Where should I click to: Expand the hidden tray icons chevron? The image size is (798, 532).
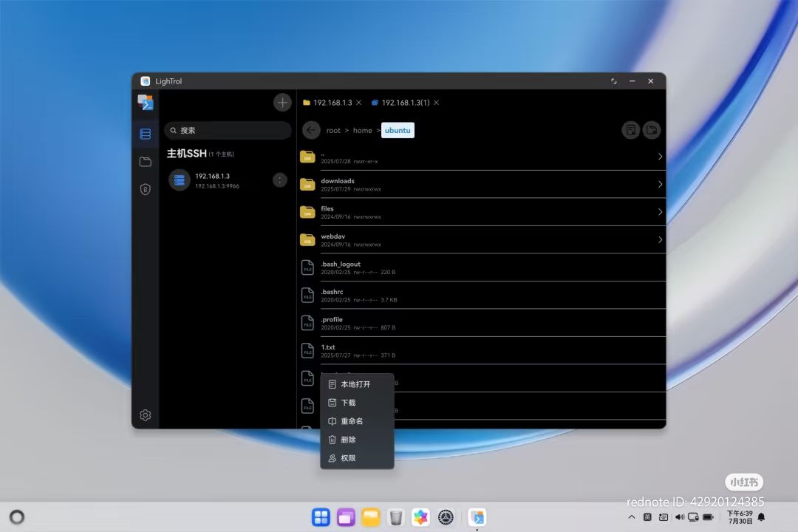pos(632,517)
